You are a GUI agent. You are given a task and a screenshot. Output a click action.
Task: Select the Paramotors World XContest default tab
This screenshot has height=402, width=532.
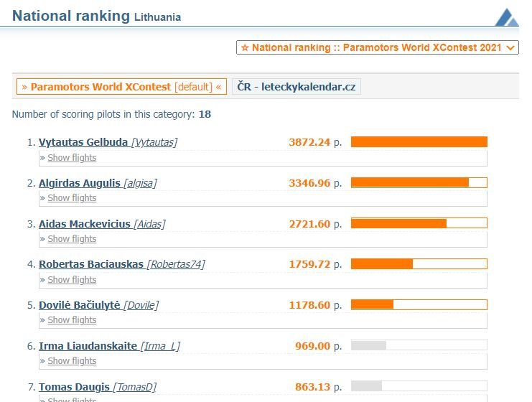(x=121, y=87)
